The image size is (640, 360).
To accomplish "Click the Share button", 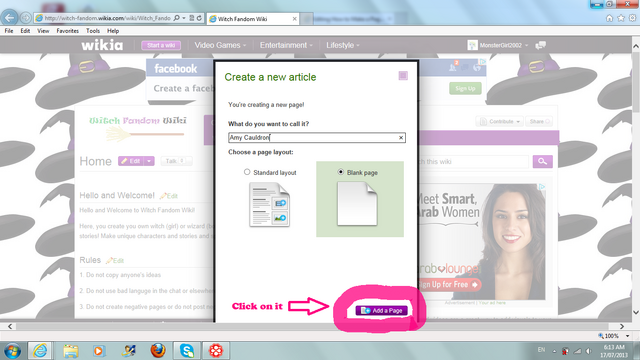I will point(539,122).
